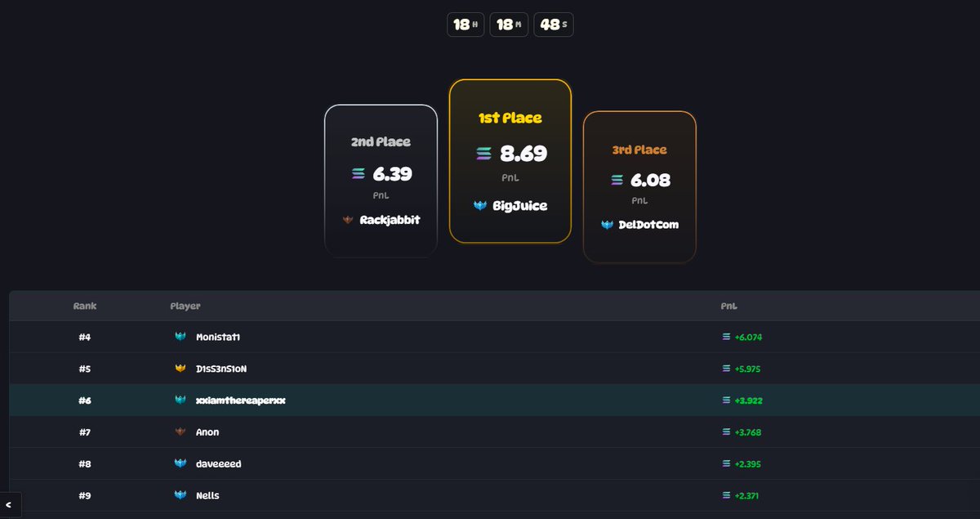Click PnL value +2.371

747,495
